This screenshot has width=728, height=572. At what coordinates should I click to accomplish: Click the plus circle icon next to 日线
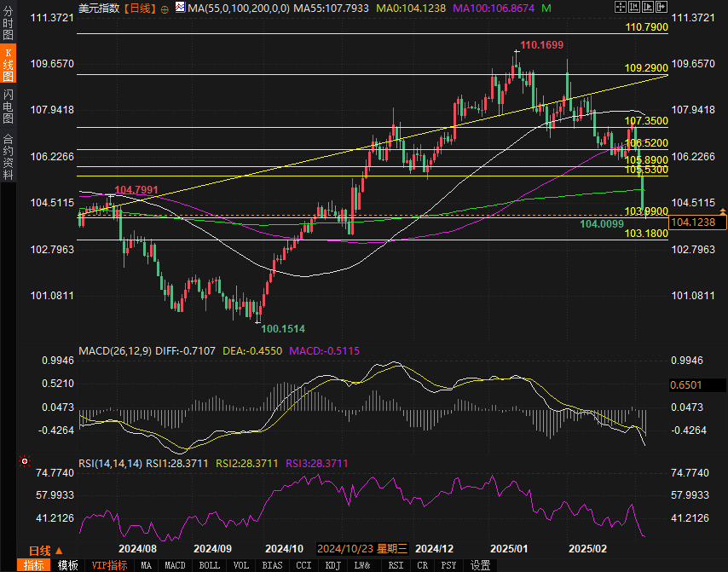click(165, 8)
